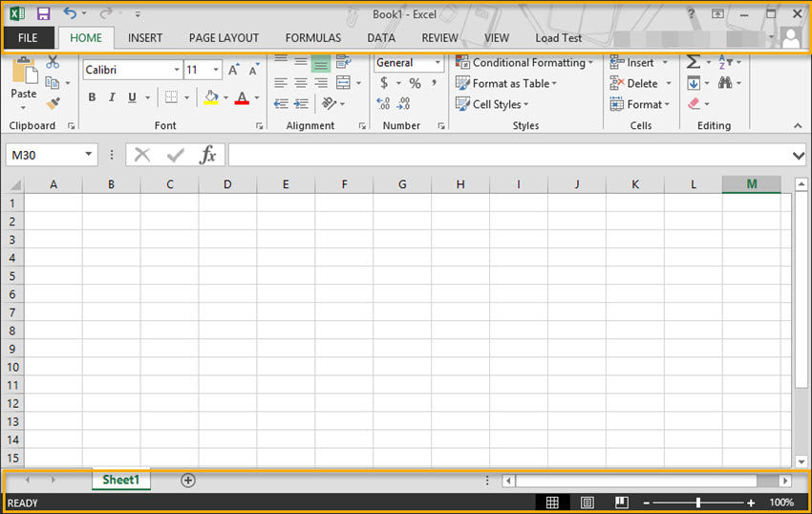
Task: Toggle Center horizontal alignment
Action: (301, 83)
